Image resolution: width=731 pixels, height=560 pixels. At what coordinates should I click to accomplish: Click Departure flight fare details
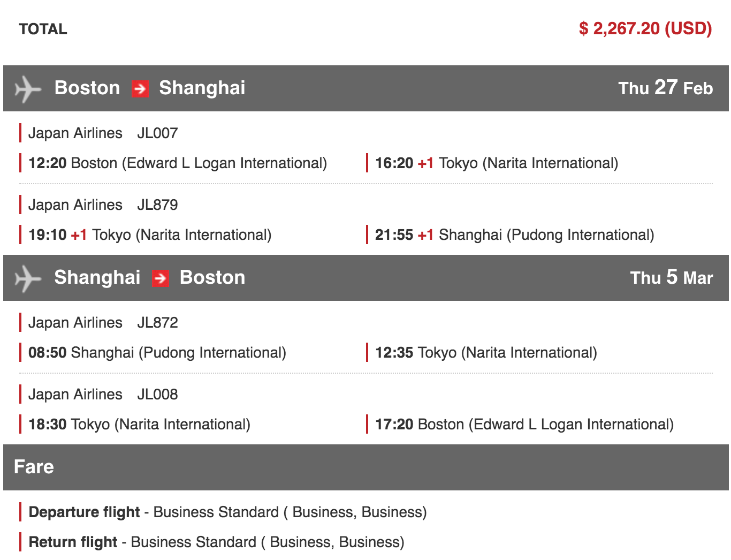click(x=227, y=512)
